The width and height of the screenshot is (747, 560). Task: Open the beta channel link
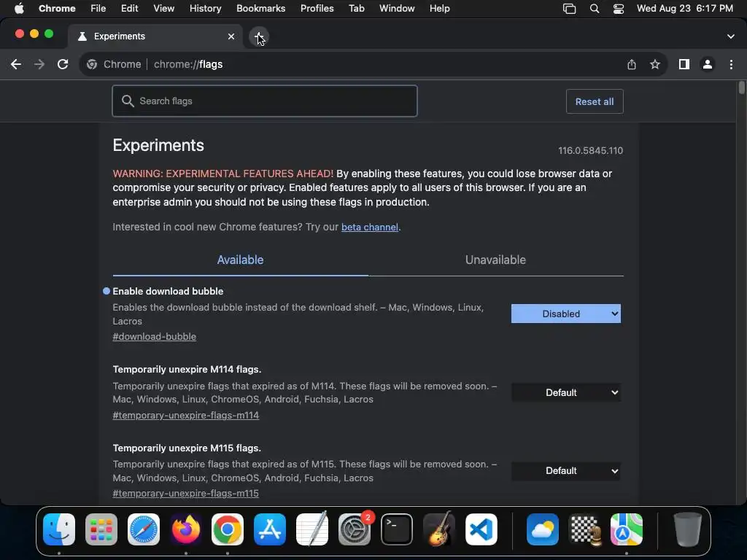coord(370,227)
